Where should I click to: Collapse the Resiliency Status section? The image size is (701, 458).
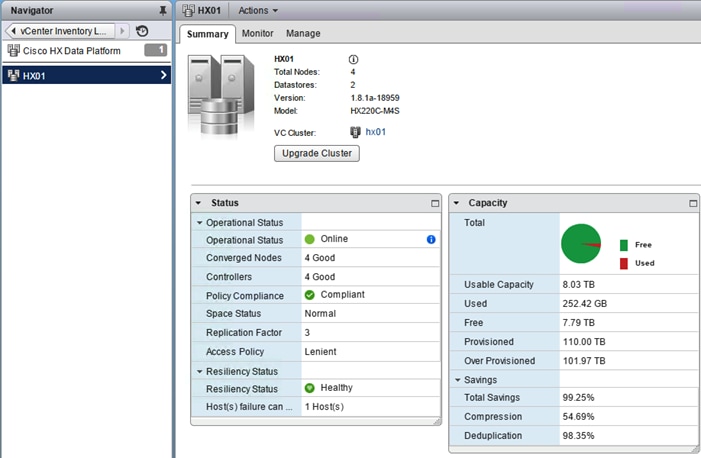[x=200, y=372]
